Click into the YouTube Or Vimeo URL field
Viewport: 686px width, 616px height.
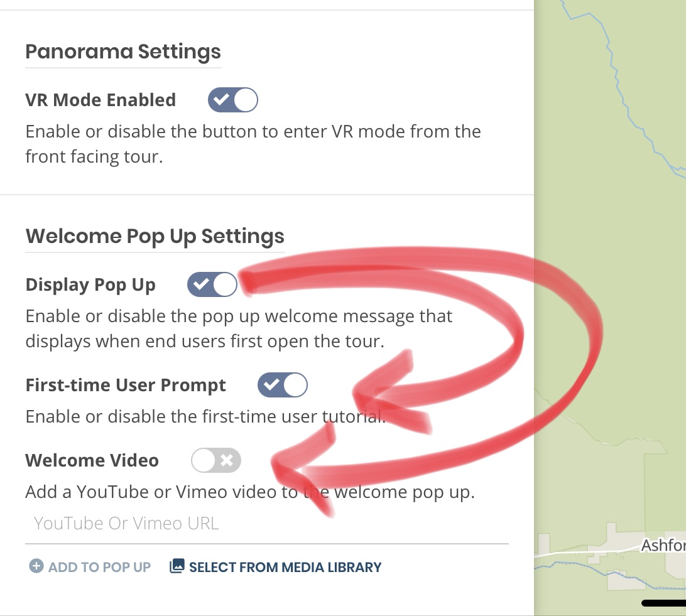coord(267,523)
